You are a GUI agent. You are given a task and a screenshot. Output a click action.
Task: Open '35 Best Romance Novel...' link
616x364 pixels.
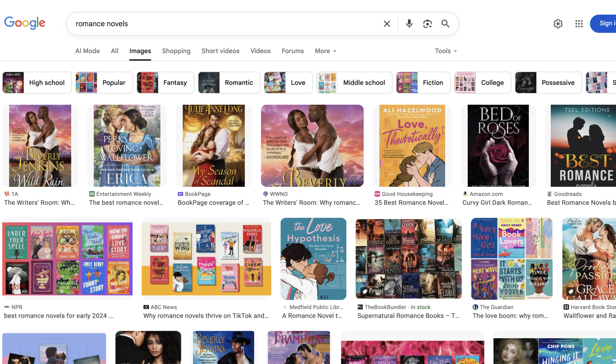tap(412, 203)
